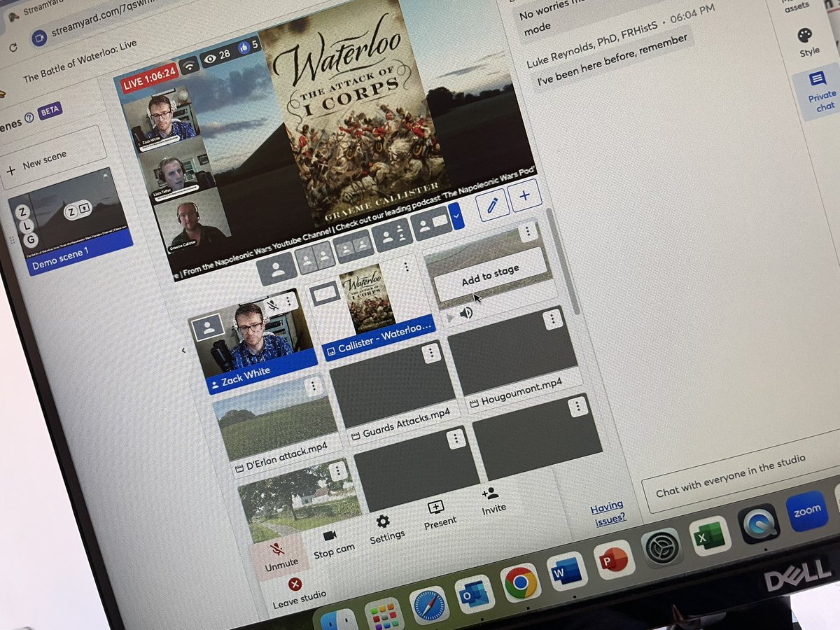Open Excel in the dock
This screenshot has width=840, height=630.
710,535
